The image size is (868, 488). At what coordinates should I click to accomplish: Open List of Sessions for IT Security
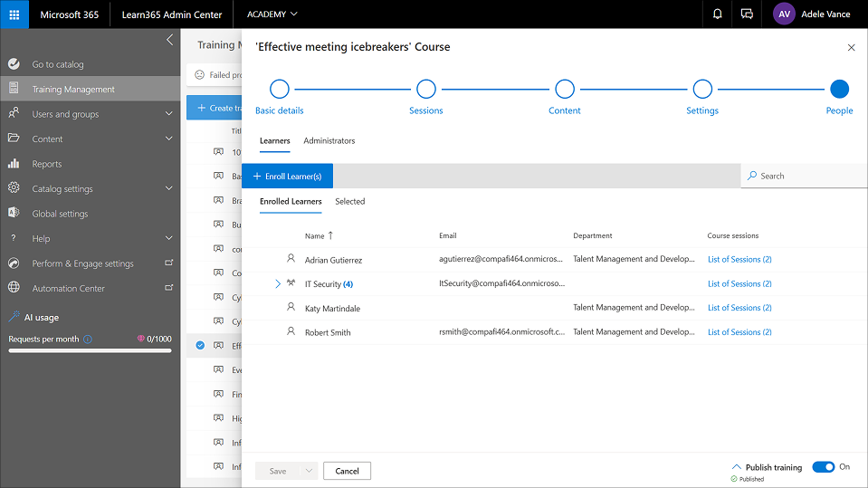(739, 283)
